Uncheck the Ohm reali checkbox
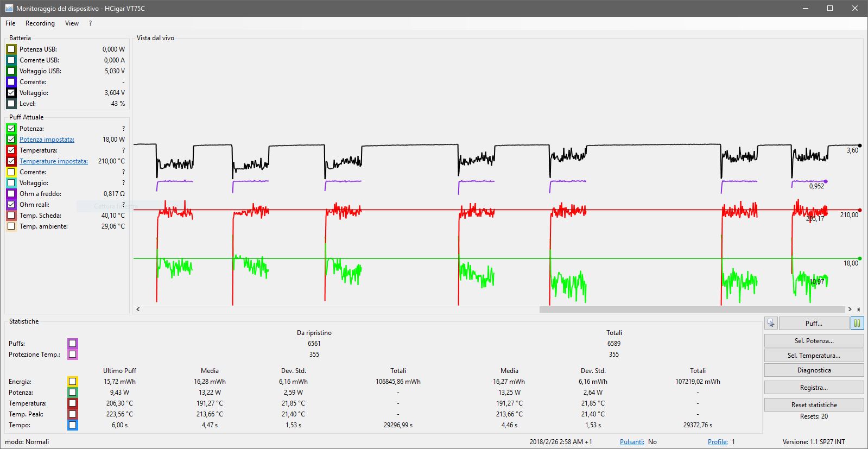The height and width of the screenshot is (449, 868). click(11, 205)
